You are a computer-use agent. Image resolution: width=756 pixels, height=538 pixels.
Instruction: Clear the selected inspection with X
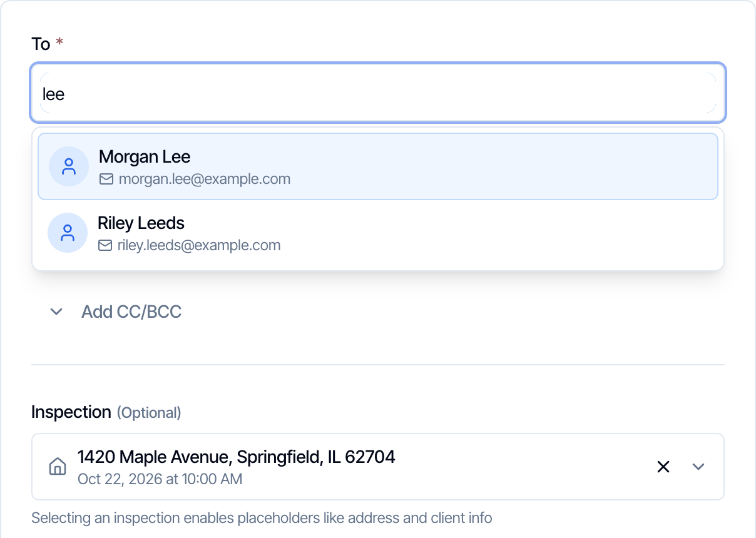coord(663,467)
